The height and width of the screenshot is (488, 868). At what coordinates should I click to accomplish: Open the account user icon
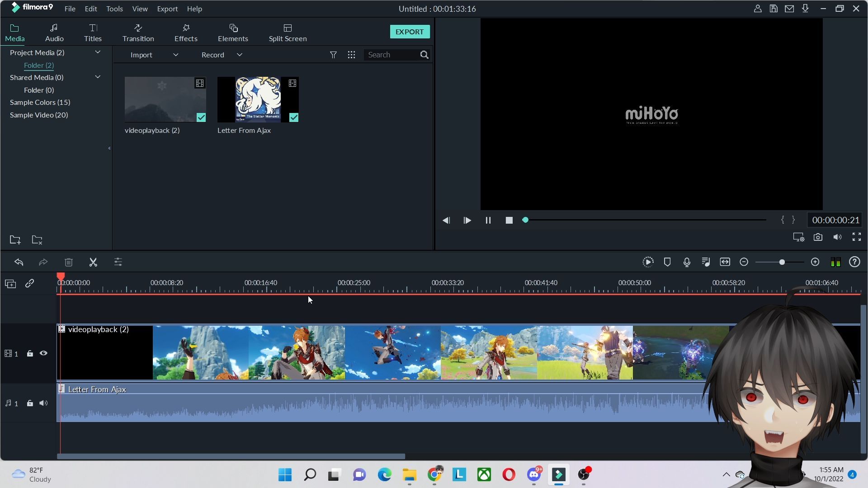coord(758,9)
